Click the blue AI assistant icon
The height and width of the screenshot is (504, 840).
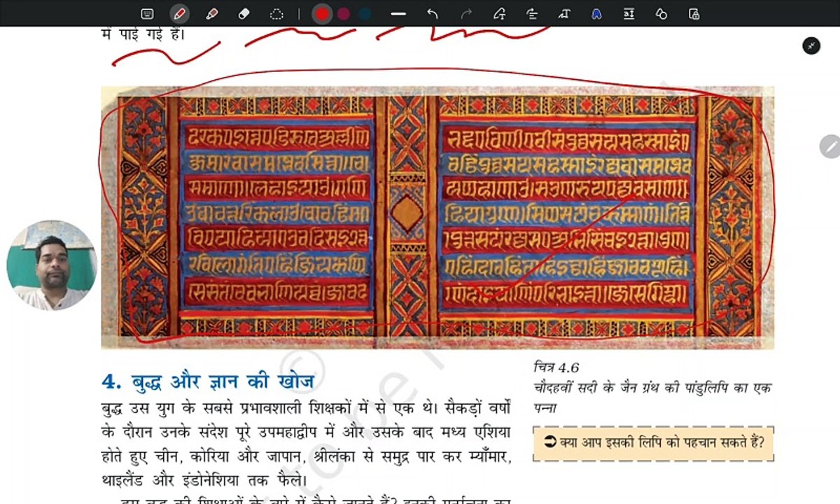pos(596,13)
